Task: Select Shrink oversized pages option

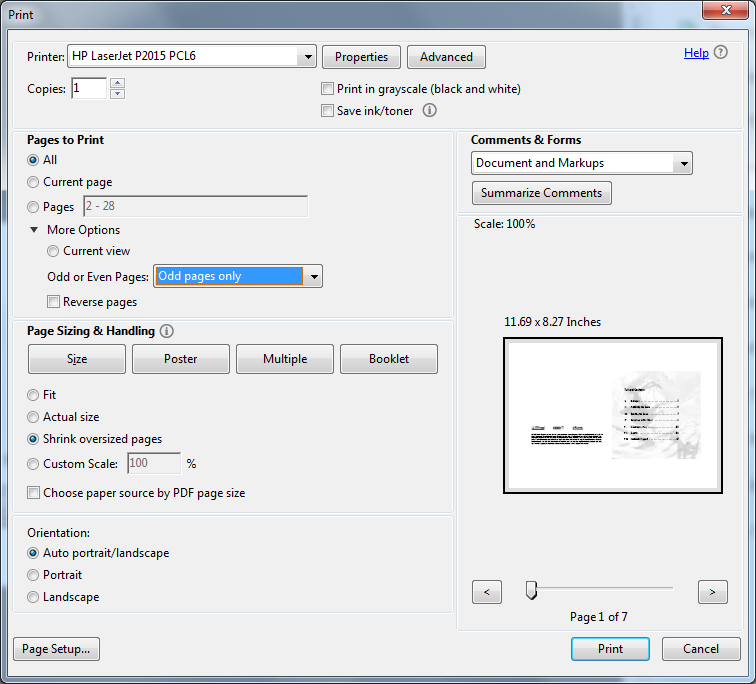Action: coord(33,439)
